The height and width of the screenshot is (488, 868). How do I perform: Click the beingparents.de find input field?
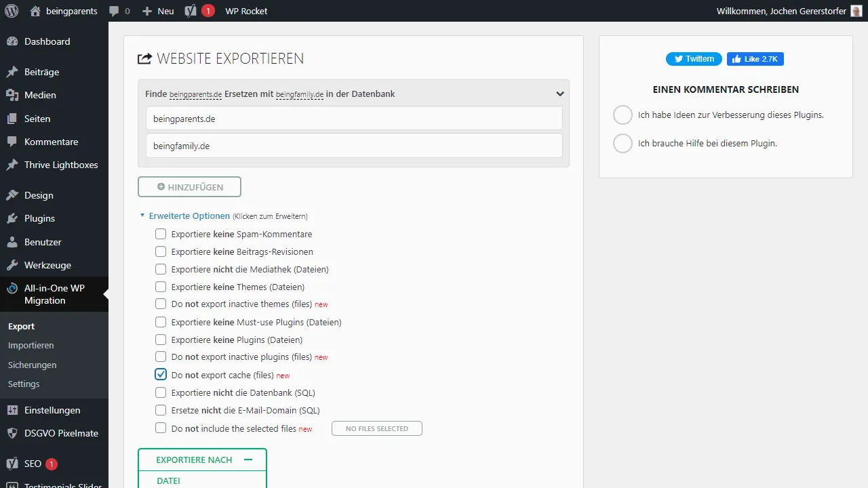[x=354, y=118]
